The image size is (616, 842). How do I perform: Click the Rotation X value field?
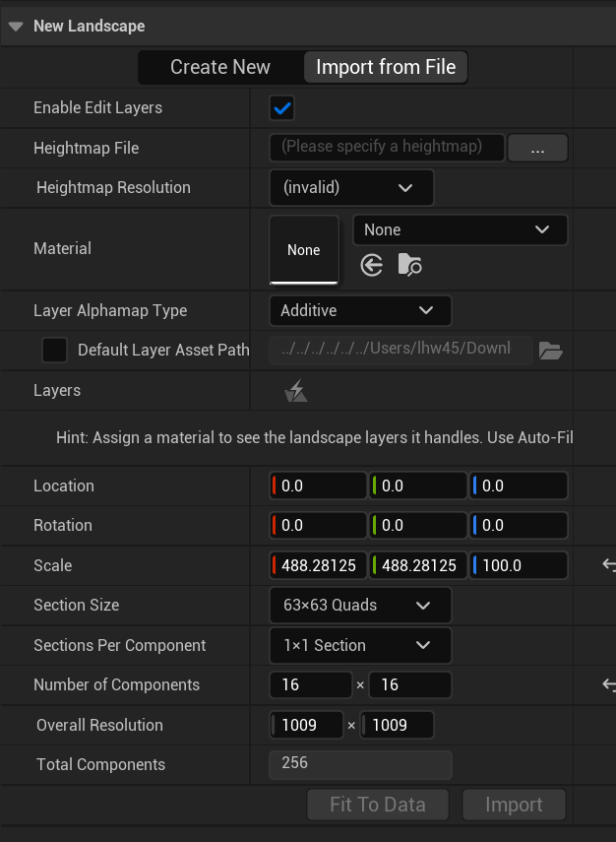pyautogui.click(x=318, y=525)
